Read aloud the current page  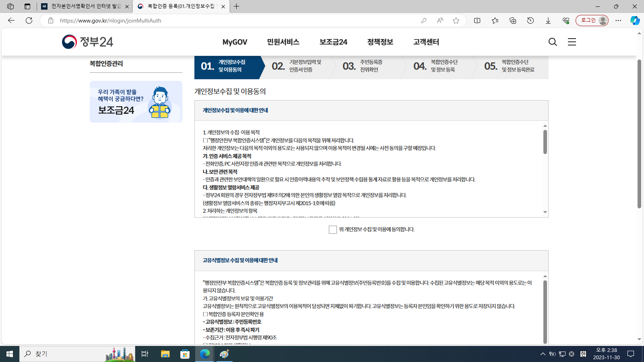[x=440, y=21]
